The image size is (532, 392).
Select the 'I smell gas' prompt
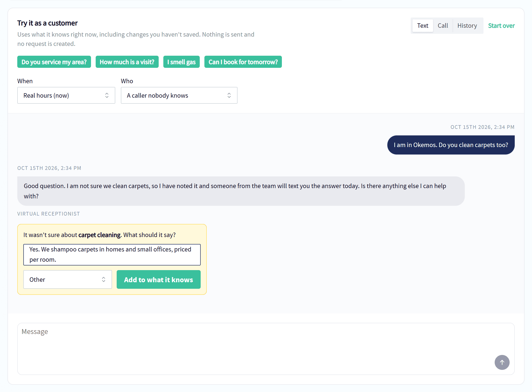coord(181,62)
